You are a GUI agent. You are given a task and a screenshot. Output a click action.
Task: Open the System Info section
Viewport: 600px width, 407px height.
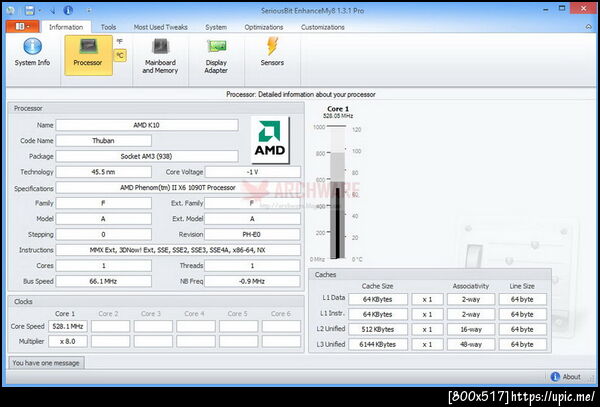coord(32,54)
